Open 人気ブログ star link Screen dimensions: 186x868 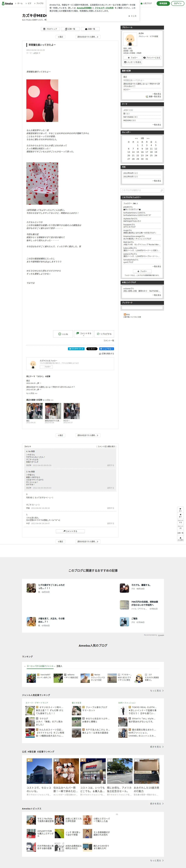tap(146, 3)
